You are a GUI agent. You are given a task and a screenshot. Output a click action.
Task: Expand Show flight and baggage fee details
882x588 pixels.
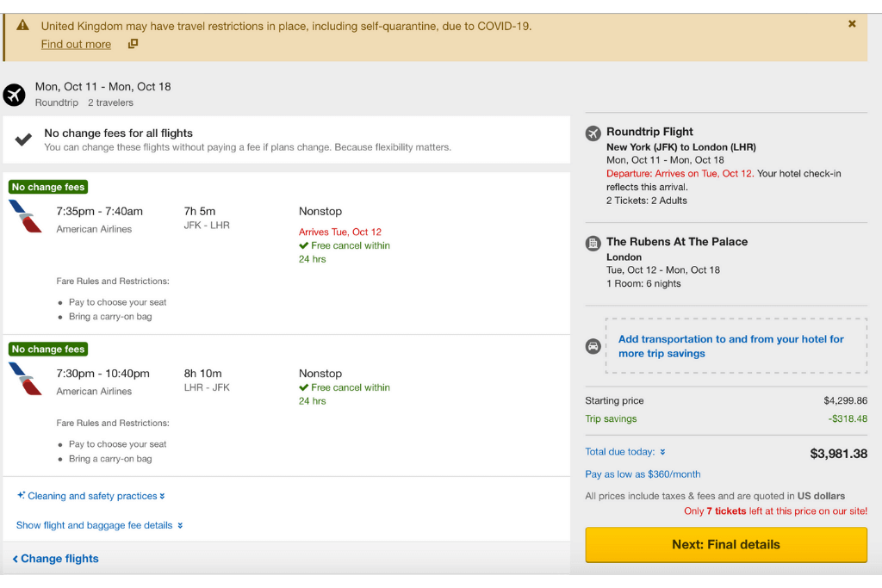click(x=100, y=525)
